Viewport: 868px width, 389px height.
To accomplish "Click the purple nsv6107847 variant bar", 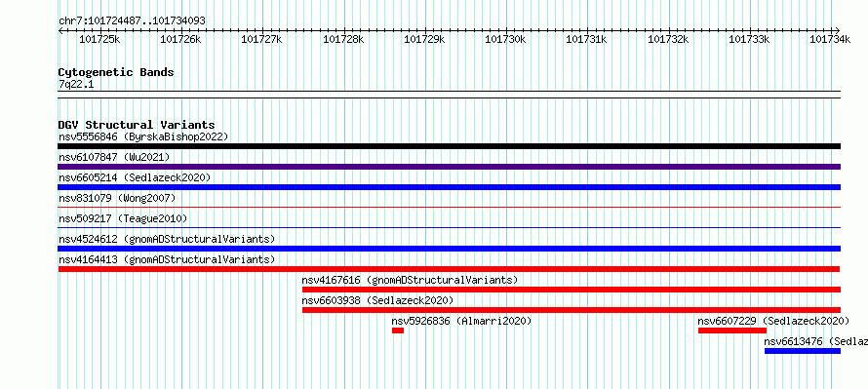I will pyautogui.click(x=449, y=167).
